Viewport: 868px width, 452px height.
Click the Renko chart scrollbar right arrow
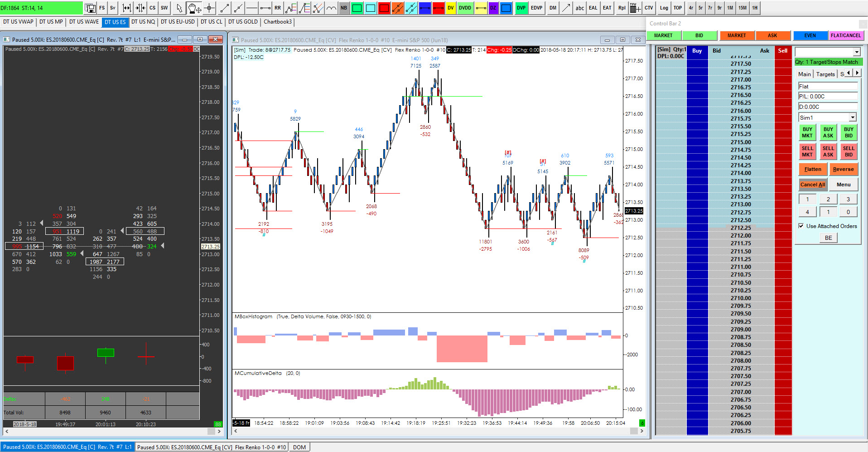[x=641, y=431]
